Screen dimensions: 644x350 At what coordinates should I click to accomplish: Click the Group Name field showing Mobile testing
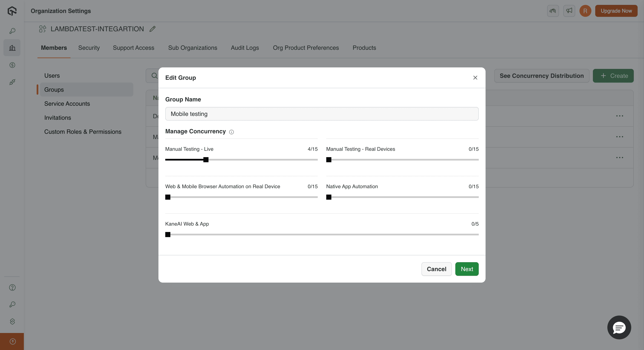322,114
